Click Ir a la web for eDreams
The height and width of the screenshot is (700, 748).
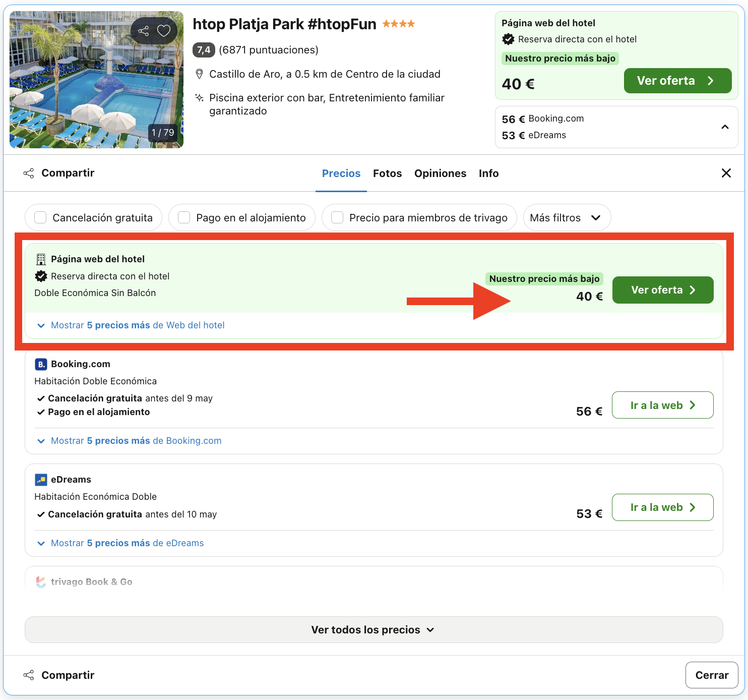[x=662, y=507]
